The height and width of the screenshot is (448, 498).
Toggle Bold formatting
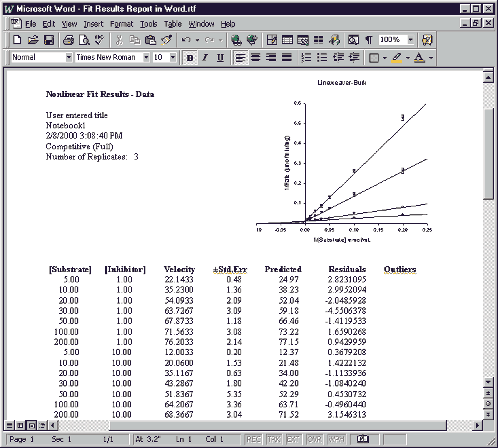190,58
